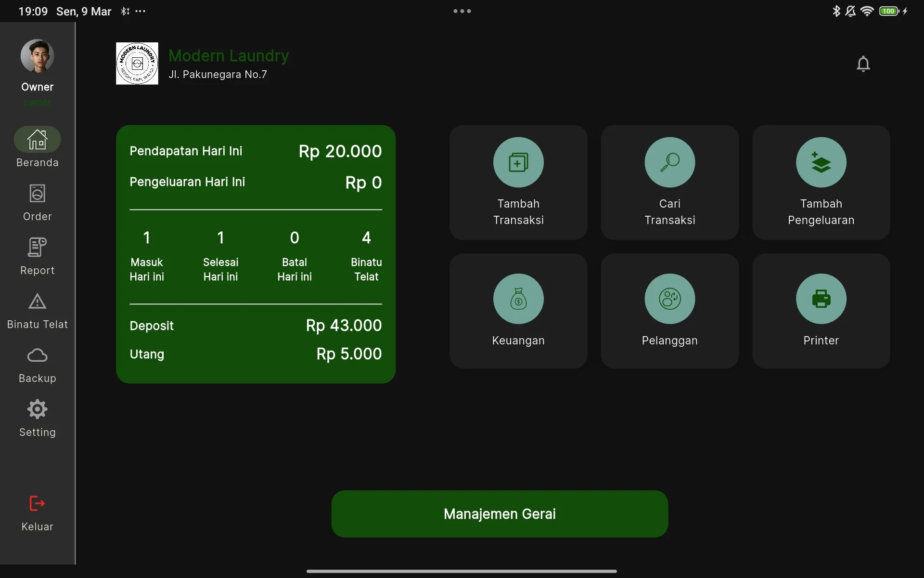Click the Batal Hari ini count
The height and width of the screenshot is (578, 924).
(x=295, y=237)
